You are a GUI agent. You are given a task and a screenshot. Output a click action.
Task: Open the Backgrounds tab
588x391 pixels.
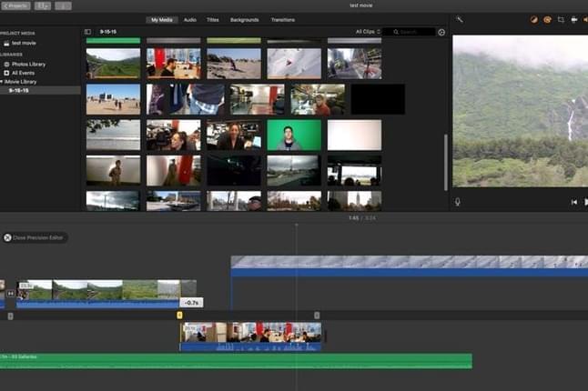(x=245, y=20)
